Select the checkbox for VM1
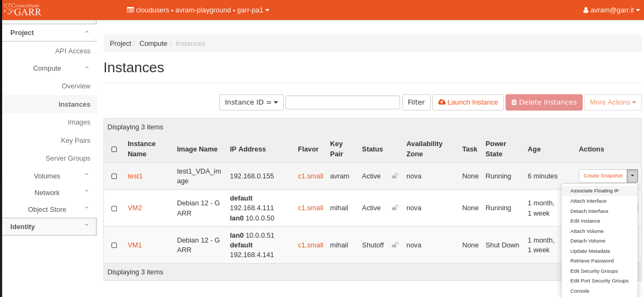This screenshot has height=297, width=644. (x=114, y=245)
